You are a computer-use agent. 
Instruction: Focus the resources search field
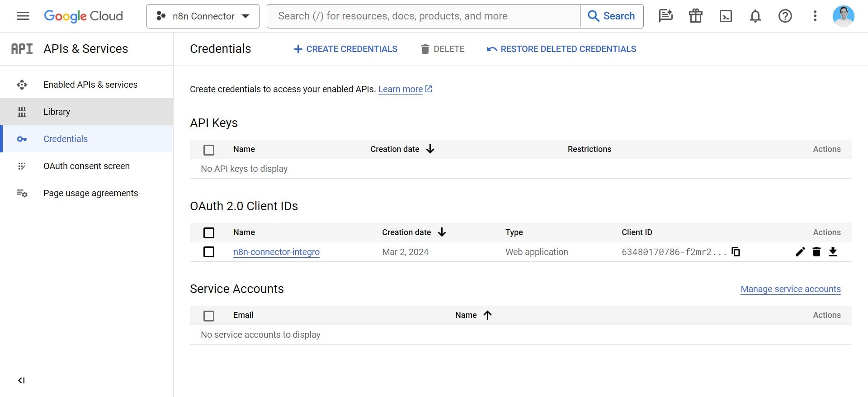[x=423, y=16]
